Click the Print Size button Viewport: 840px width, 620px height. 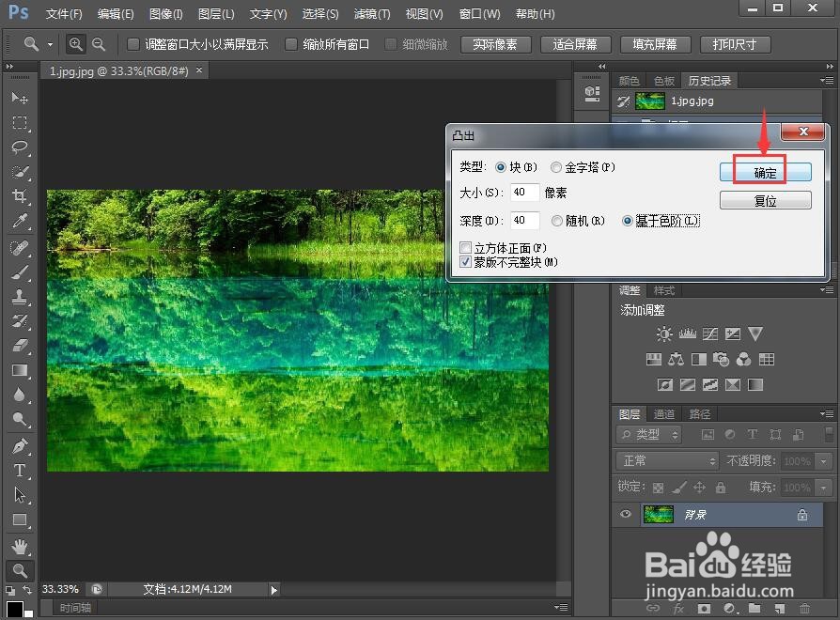click(735, 44)
